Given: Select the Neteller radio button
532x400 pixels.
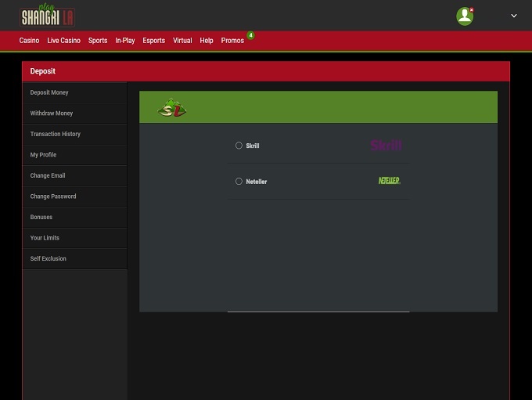Looking at the screenshot, I should click(x=239, y=181).
